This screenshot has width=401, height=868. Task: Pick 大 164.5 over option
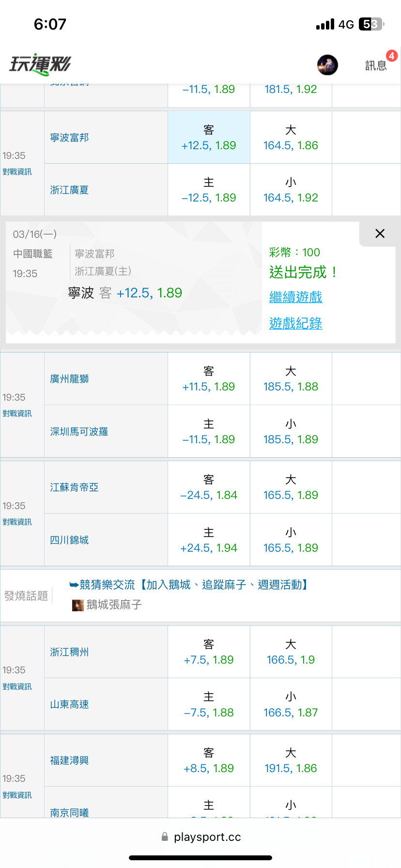(291, 138)
